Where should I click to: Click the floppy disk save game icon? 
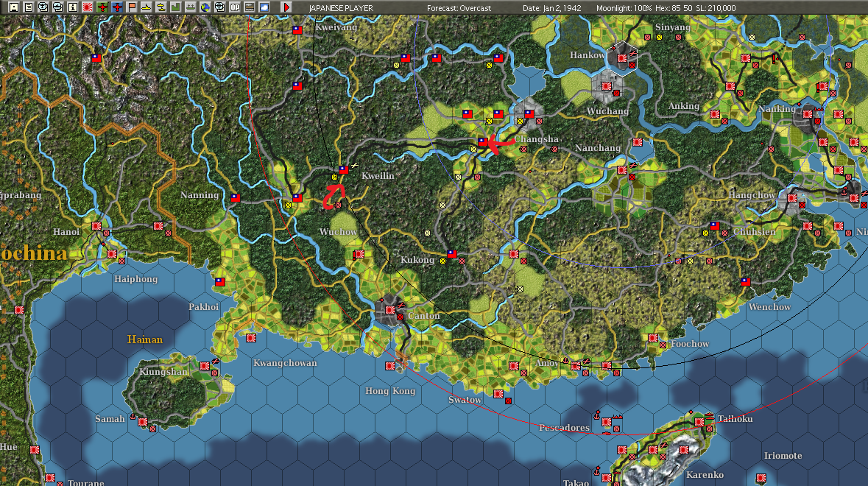click(x=14, y=7)
